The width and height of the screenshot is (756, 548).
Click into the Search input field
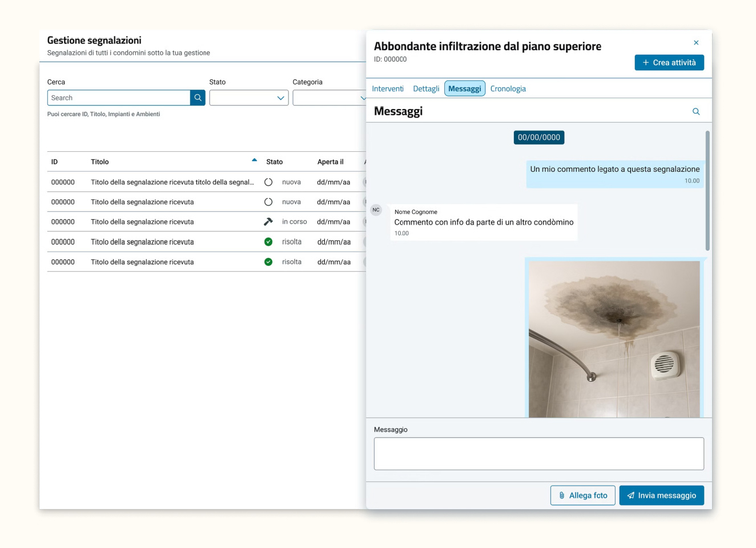pyautogui.click(x=119, y=98)
